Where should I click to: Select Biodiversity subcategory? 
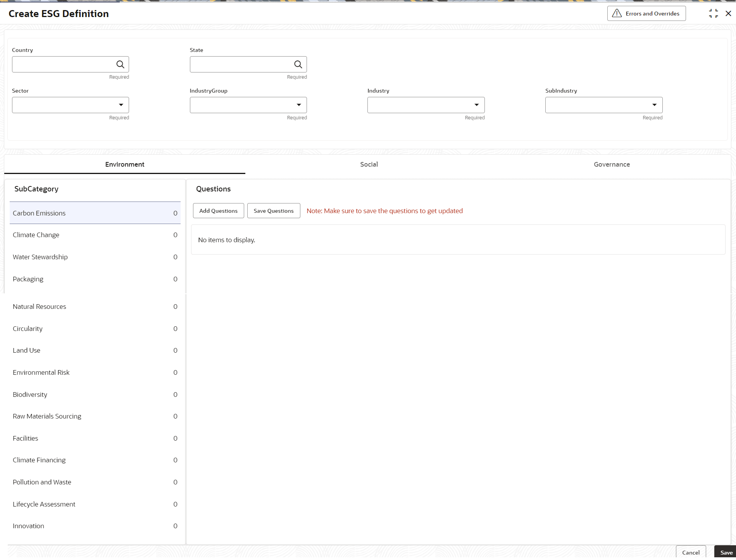[x=95, y=395]
